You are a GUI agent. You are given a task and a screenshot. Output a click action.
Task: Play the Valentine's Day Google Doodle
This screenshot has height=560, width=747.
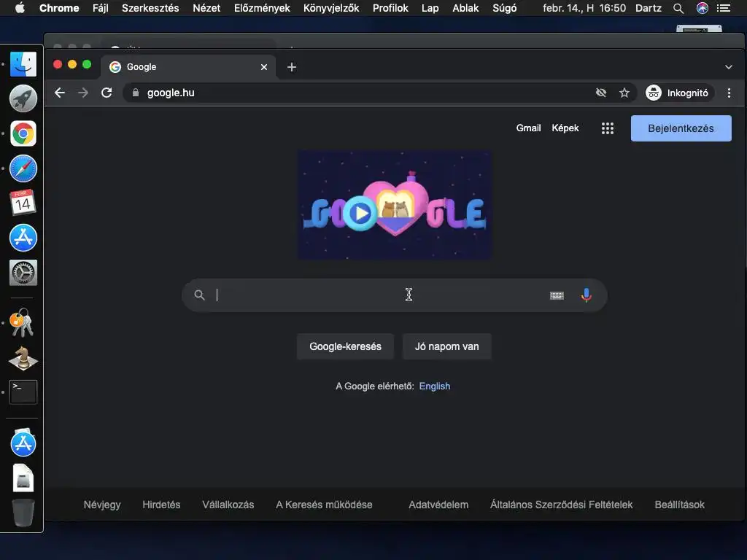point(360,214)
